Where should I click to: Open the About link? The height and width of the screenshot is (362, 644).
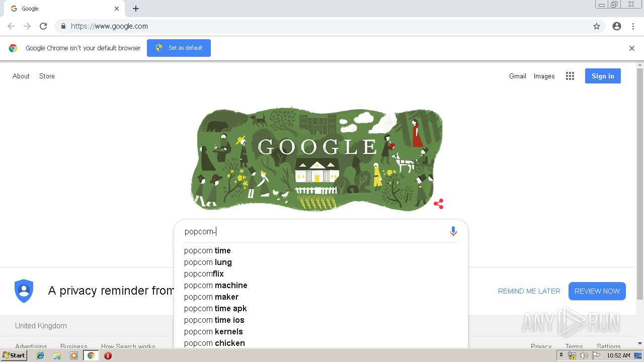click(x=21, y=76)
